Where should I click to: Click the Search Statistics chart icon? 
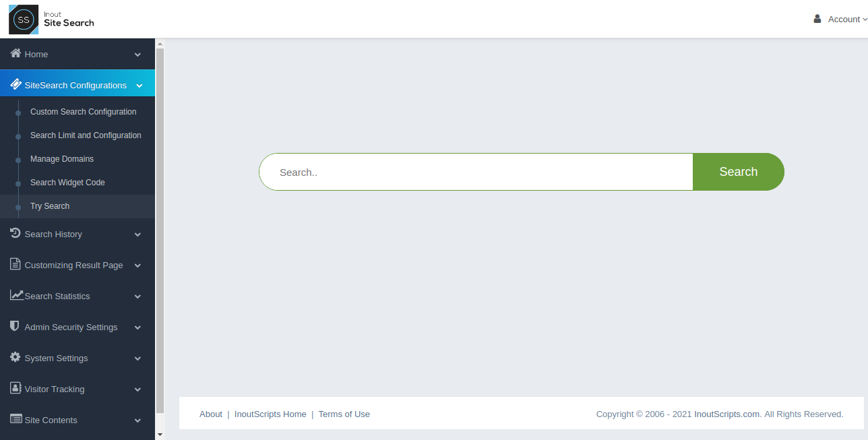[x=16, y=295]
